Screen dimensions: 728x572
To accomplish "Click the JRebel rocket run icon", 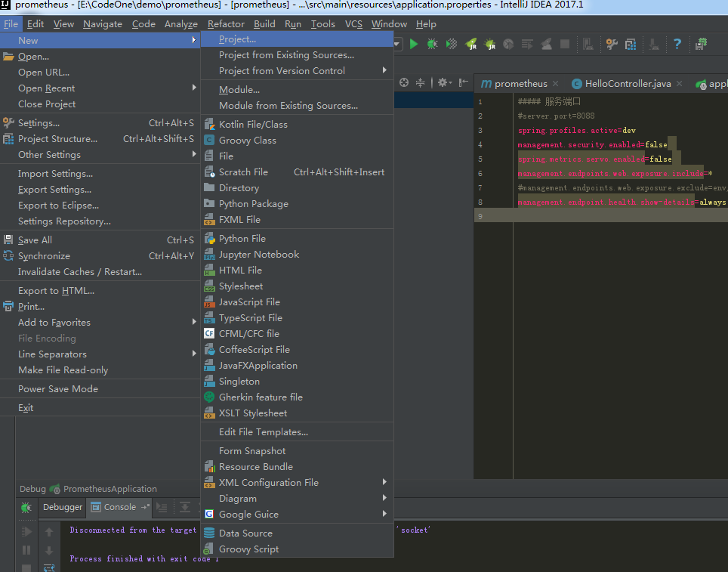I will [470, 44].
